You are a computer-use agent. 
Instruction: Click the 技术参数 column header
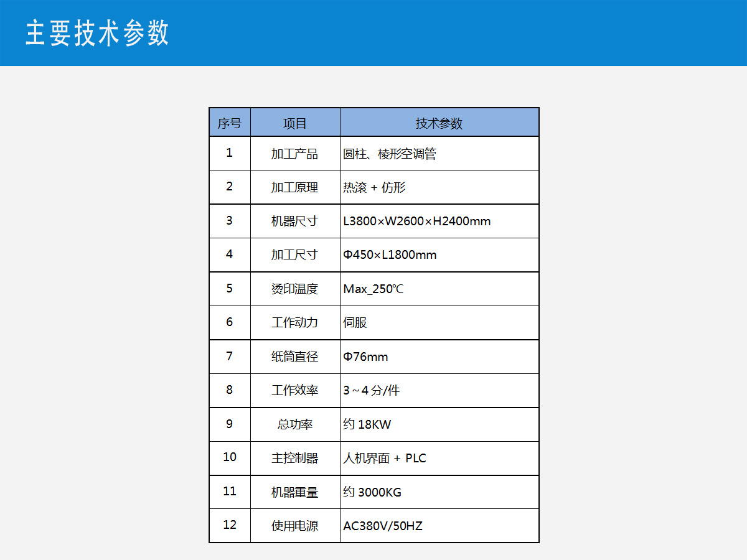[439, 123]
